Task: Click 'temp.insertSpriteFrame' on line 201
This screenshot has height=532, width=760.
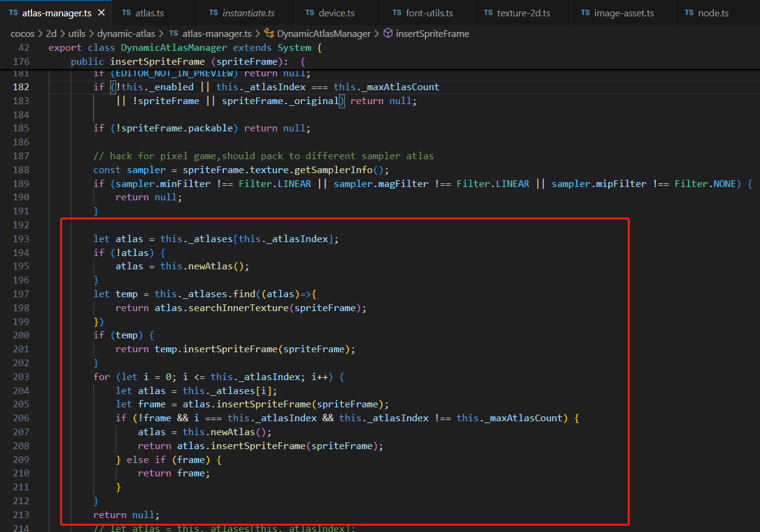Action: [216, 349]
